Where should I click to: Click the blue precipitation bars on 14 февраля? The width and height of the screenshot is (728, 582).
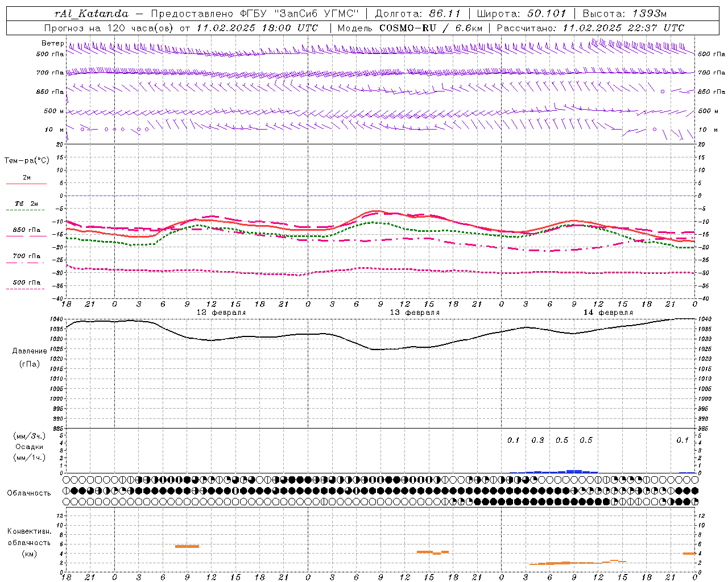pos(562,471)
